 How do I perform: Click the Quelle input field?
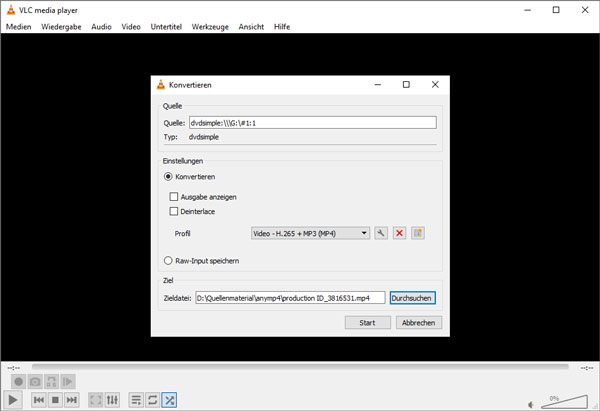coord(313,123)
